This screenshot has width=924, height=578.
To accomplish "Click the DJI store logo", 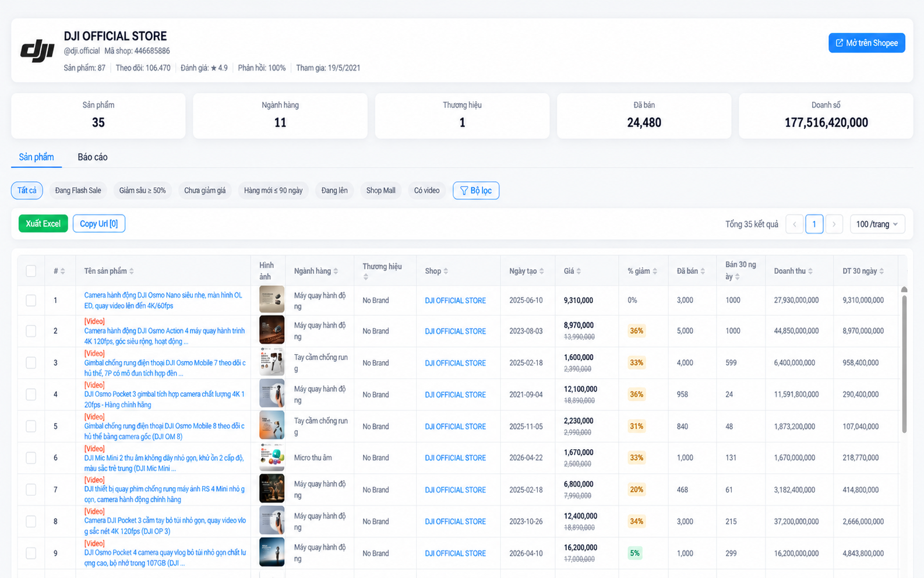I will click(x=37, y=51).
